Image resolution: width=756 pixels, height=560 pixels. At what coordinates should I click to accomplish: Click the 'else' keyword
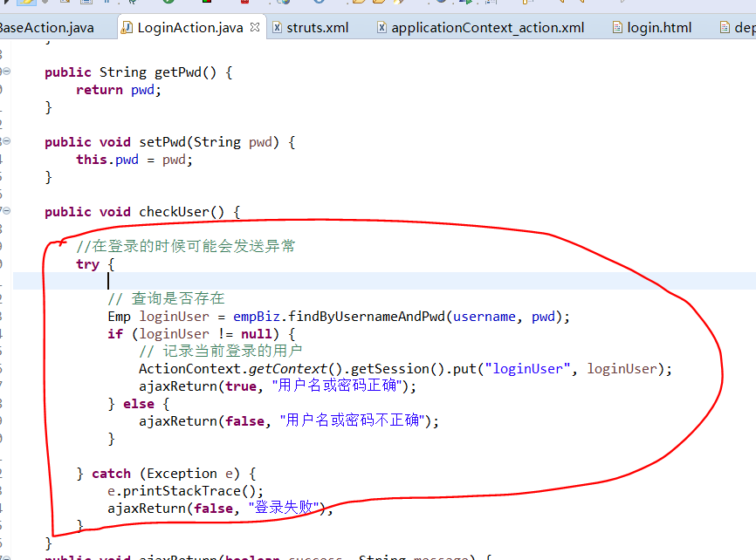pos(139,404)
